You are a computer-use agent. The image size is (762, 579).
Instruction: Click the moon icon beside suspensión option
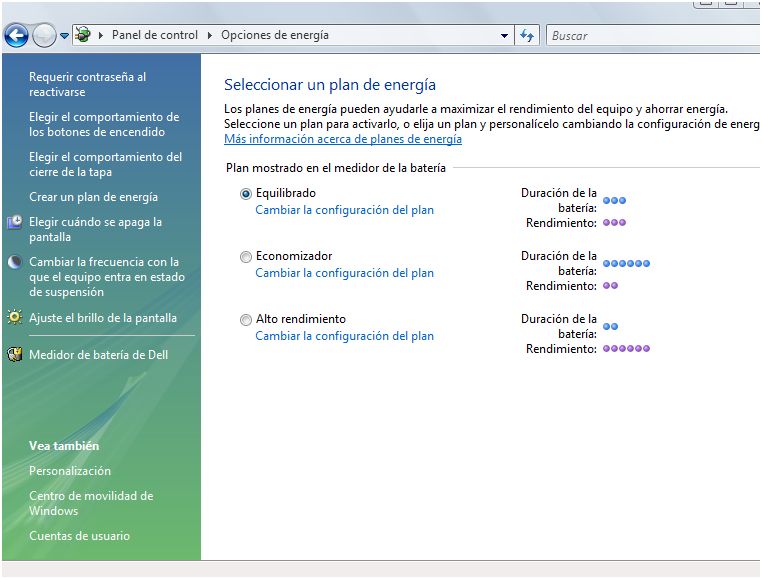15,262
